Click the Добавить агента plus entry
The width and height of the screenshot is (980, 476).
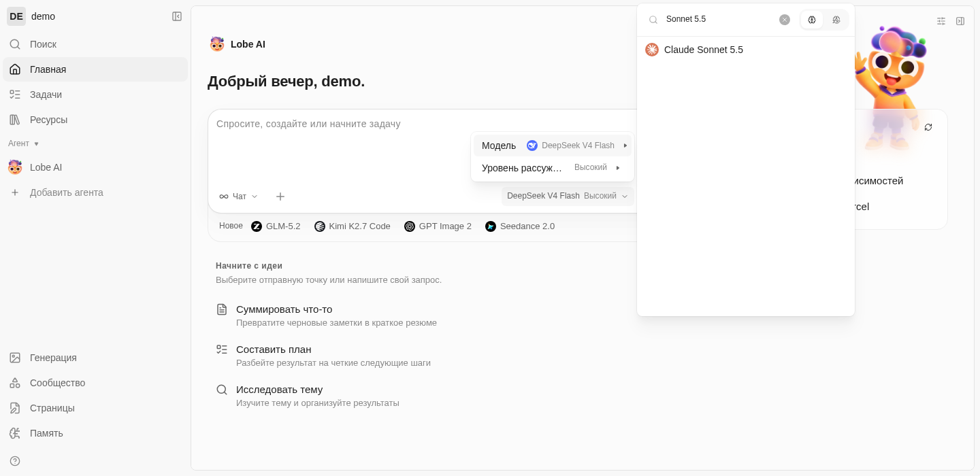point(95,192)
